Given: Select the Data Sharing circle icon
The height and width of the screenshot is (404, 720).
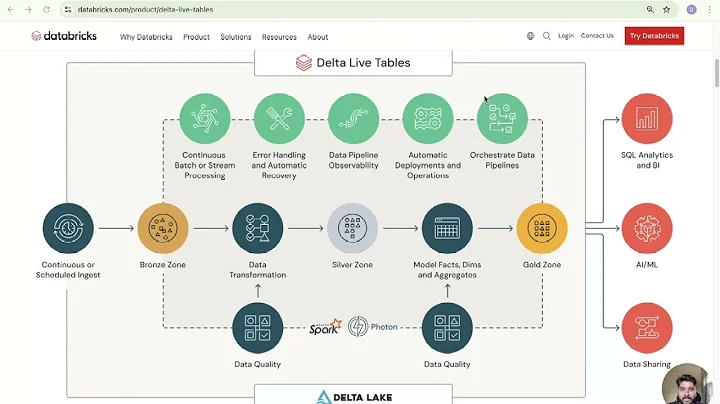Looking at the screenshot, I should pyautogui.click(x=647, y=328).
